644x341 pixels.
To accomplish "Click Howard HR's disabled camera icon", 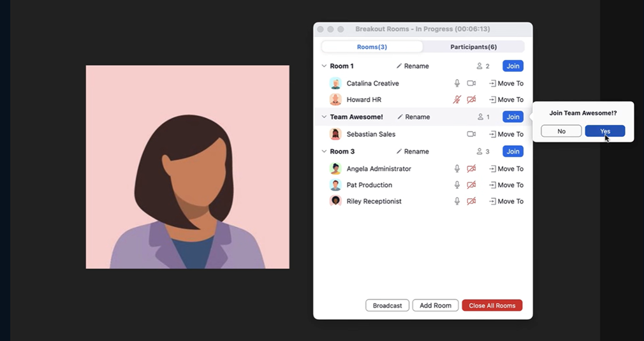I will coord(471,100).
